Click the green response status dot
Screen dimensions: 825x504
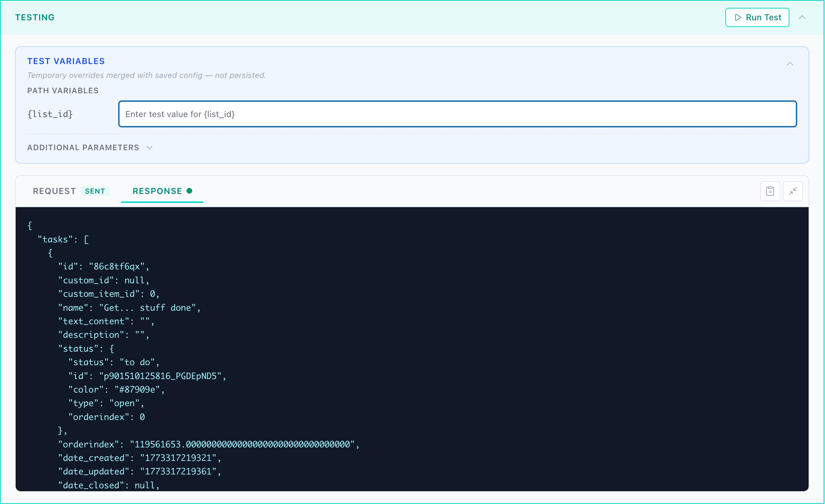pos(189,191)
